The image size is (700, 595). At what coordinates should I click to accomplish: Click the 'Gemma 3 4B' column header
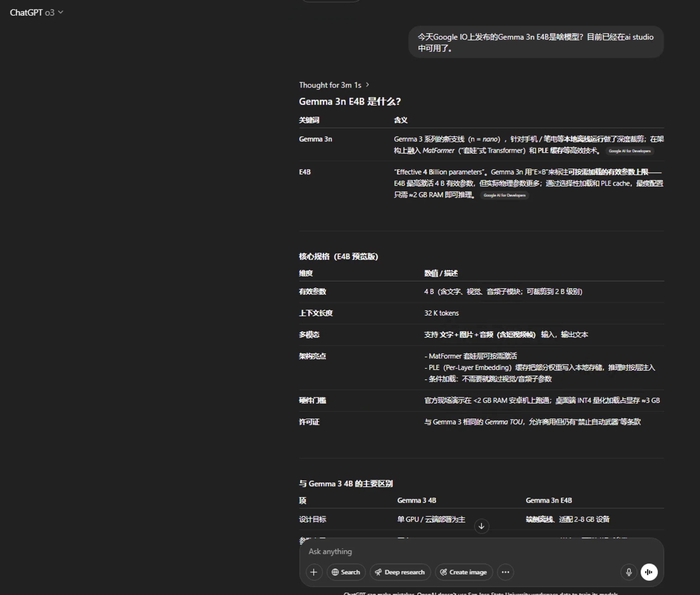(x=417, y=501)
